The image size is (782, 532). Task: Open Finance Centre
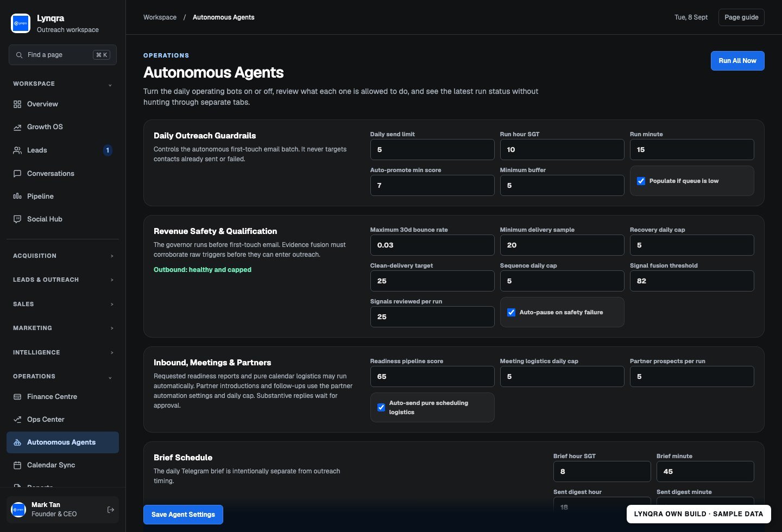tap(62, 397)
